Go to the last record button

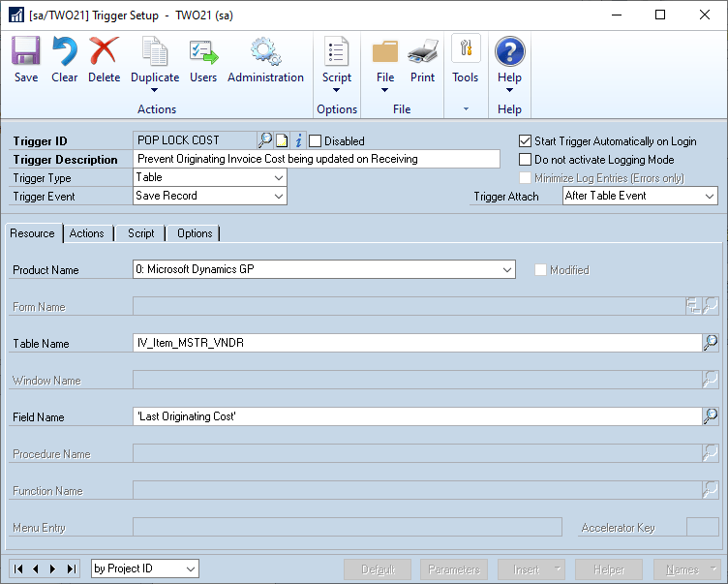pyautogui.click(x=72, y=569)
